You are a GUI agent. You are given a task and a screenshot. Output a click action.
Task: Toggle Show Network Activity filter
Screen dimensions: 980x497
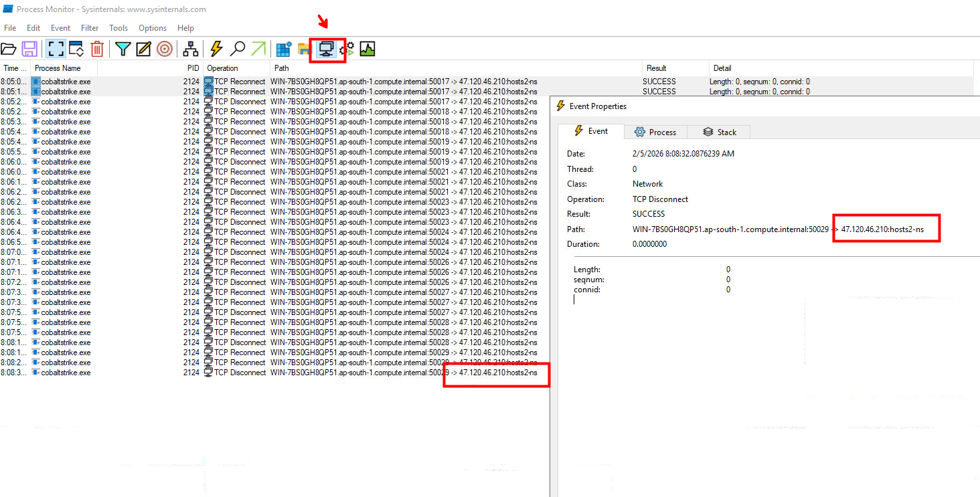click(x=327, y=49)
